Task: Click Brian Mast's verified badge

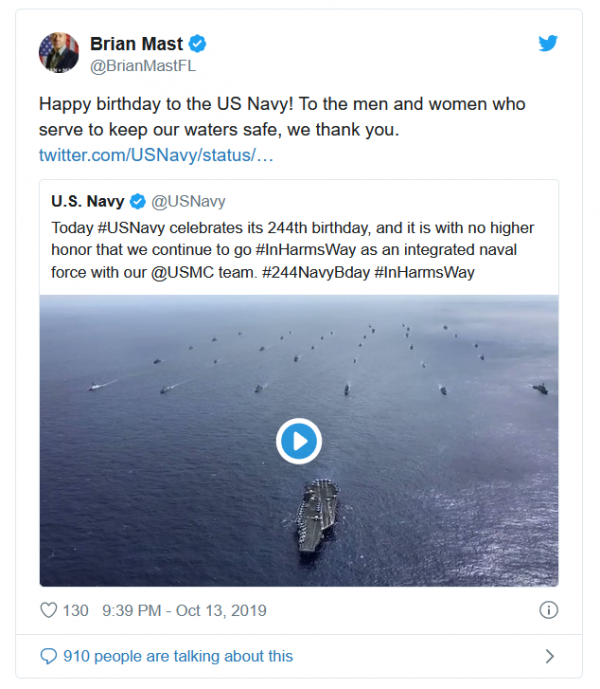Action: [198, 44]
